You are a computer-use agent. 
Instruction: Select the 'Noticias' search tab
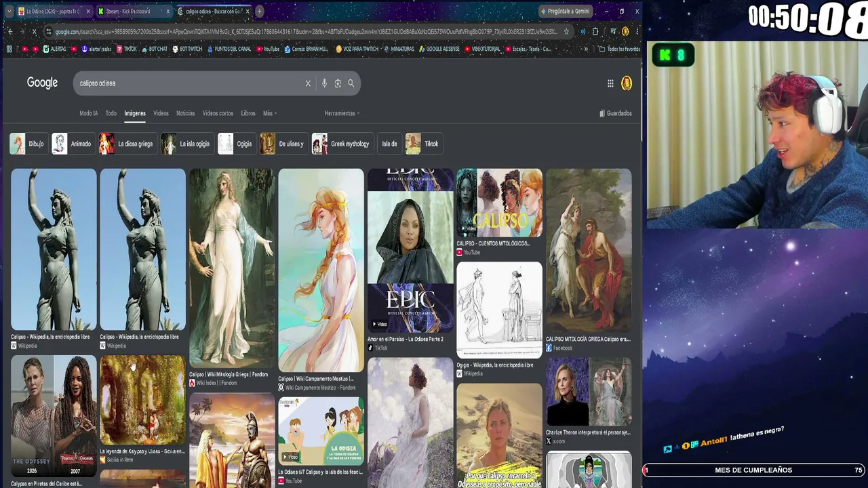pos(185,113)
